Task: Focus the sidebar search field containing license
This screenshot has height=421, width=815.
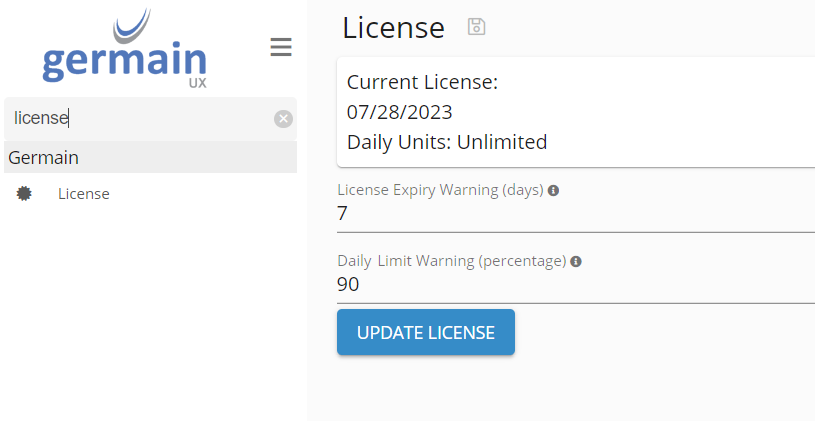Action: point(140,119)
